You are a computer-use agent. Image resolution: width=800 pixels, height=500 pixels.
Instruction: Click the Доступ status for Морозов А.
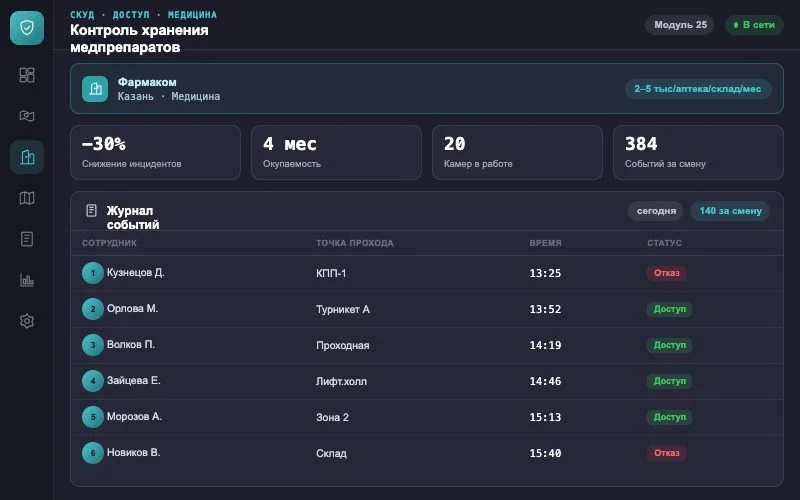pyautogui.click(x=669, y=417)
